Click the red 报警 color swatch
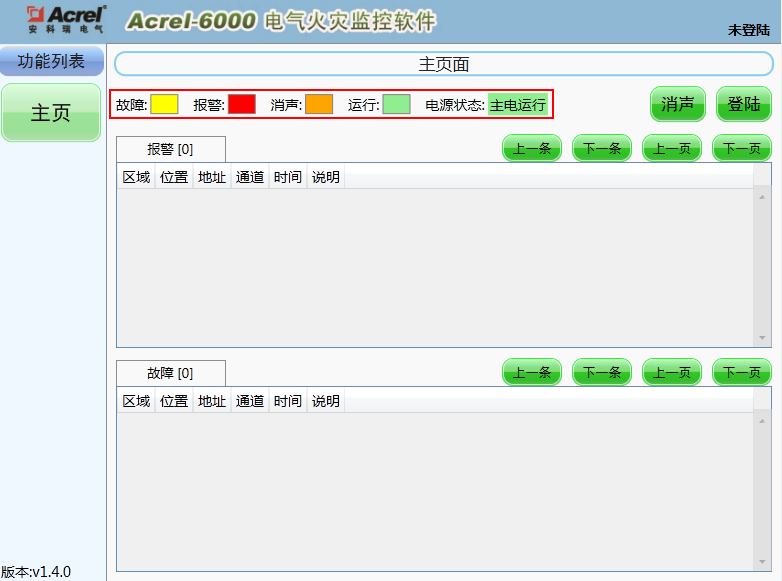The height and width of the screenshot is (581, 782). pyautogui.click(x=242, y=104)
